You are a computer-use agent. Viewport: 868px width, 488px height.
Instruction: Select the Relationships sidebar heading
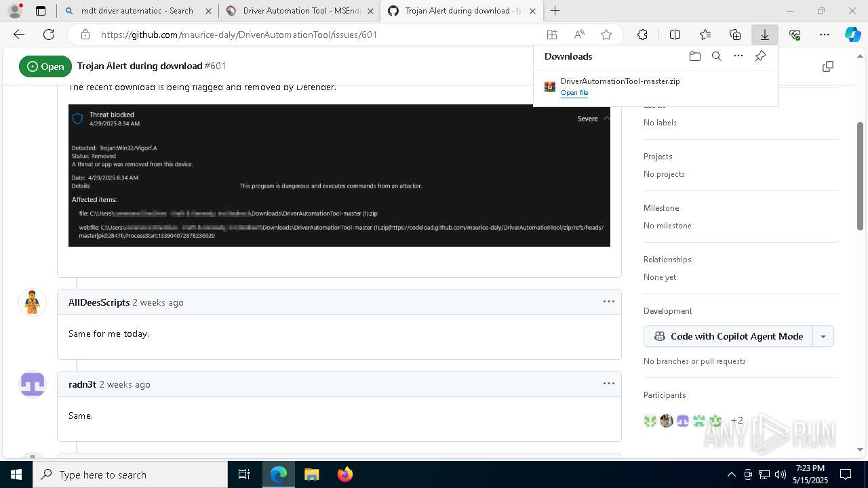pyautogui.click(x=667, y=260)
